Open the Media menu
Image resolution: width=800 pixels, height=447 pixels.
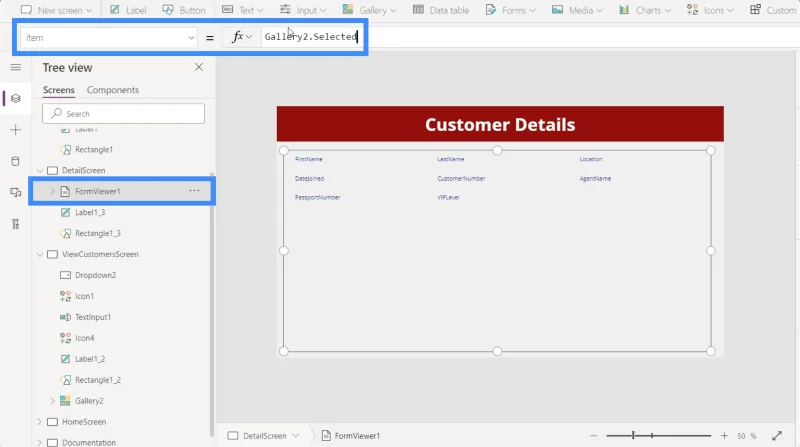pyautogui.click(x=577, y=10)
